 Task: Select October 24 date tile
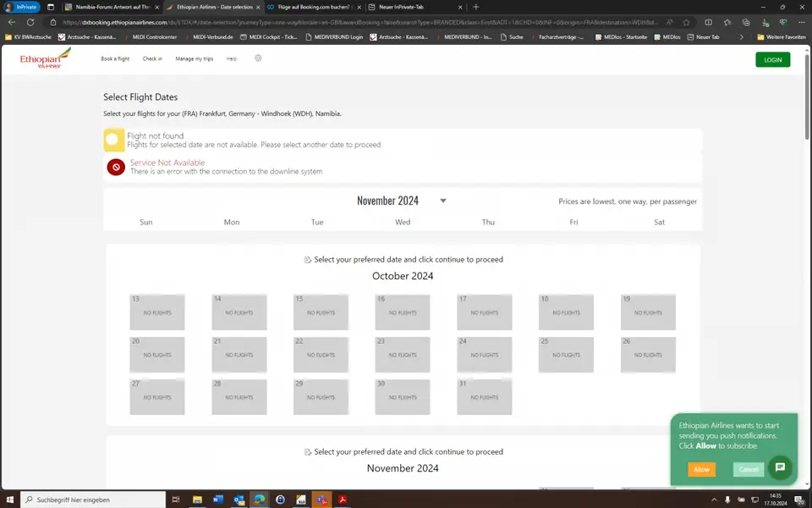click(x=484, y=355)
